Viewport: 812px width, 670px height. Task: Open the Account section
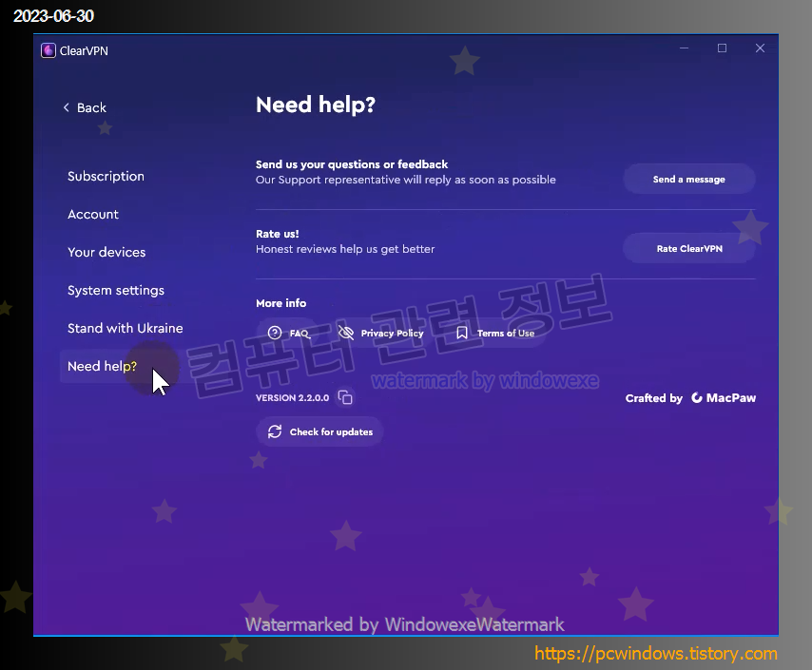click(x=93, y=215)
